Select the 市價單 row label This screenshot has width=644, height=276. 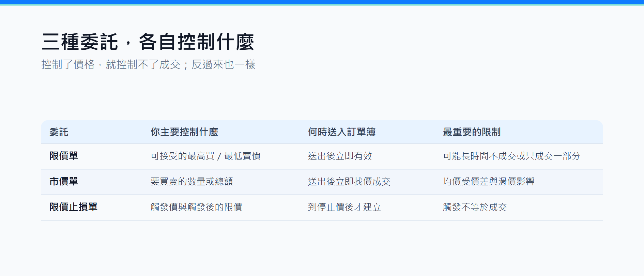point(64,182)
